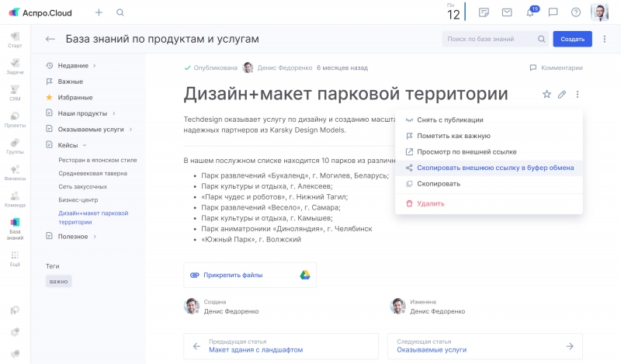Open the help question mark icon
Viewport: 621px width, 364px height.
pos(575,12)
